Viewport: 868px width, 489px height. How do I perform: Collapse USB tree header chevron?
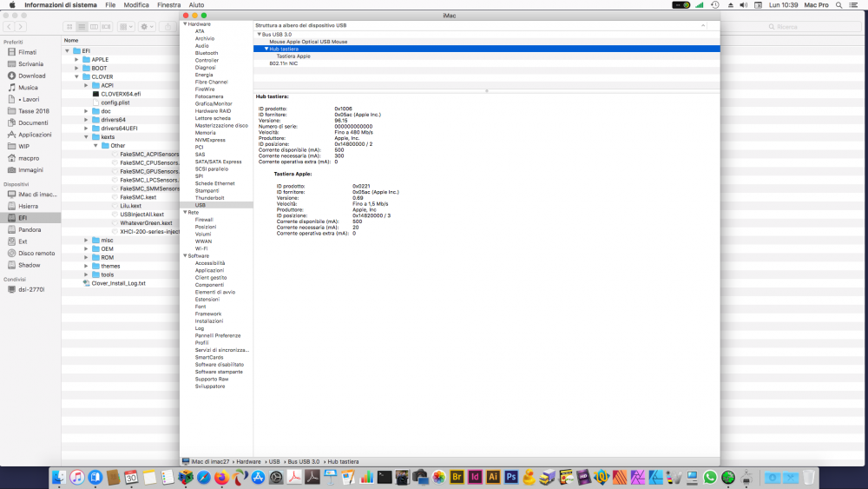(x=703, y=25)
